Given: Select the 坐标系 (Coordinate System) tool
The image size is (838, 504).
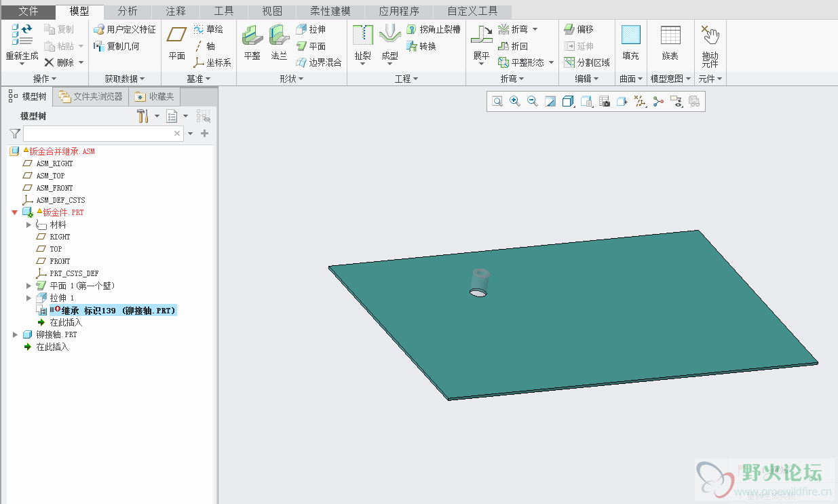Looking at the screenshot, I should (x=212, y=62).
